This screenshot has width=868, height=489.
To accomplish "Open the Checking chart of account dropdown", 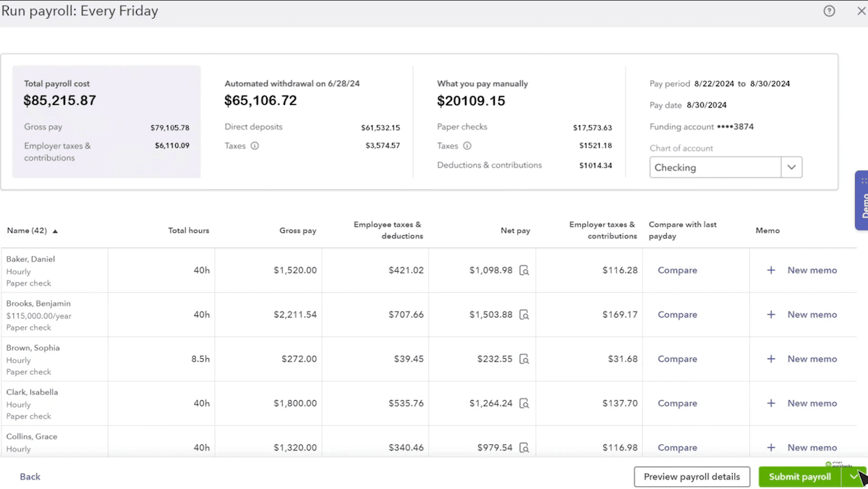I will (x=791, y=167).
